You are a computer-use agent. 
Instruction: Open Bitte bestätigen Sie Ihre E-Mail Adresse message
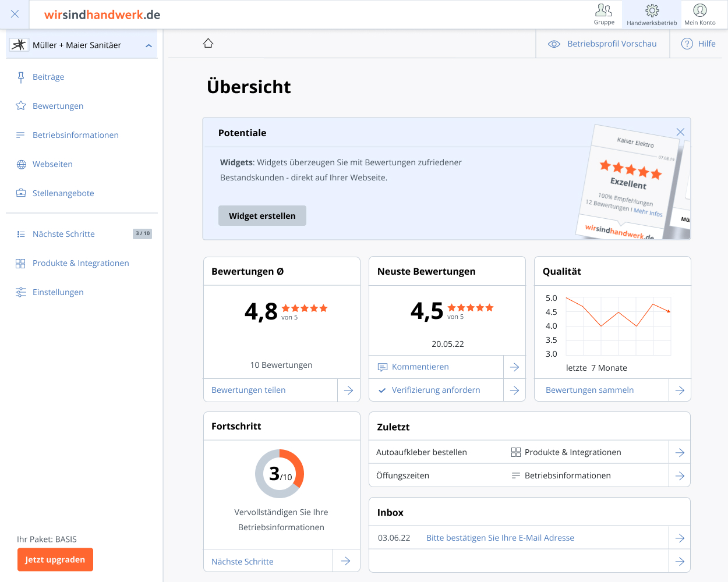(x=500, y=538)
